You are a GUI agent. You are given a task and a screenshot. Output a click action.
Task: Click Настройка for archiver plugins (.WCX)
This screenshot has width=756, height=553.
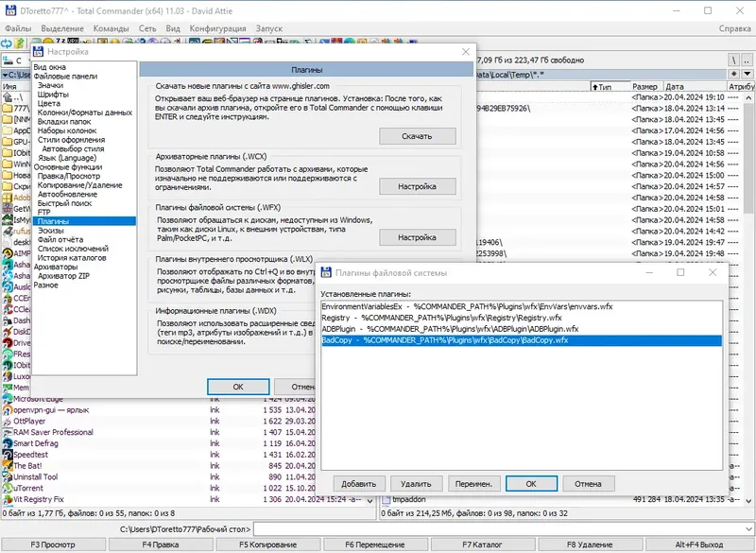[417, 186]
